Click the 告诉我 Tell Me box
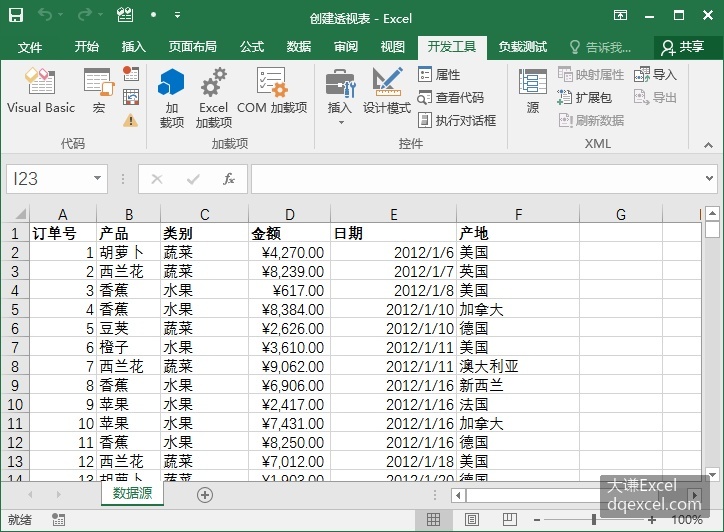 (600, 47)
